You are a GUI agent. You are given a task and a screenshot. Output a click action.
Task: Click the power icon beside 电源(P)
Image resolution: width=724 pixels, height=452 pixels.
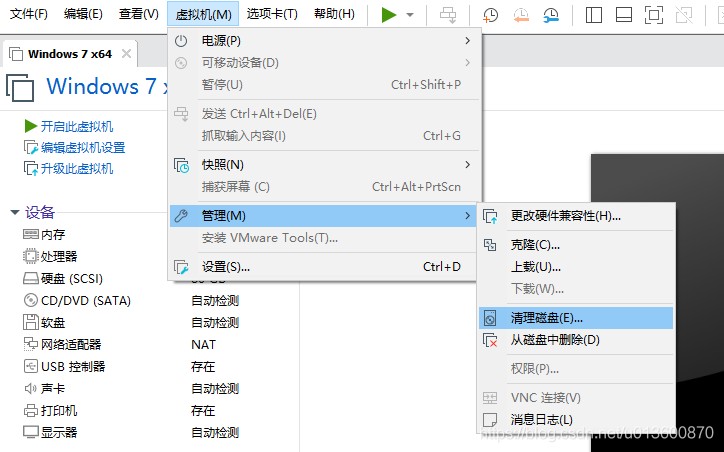point(181,41)
